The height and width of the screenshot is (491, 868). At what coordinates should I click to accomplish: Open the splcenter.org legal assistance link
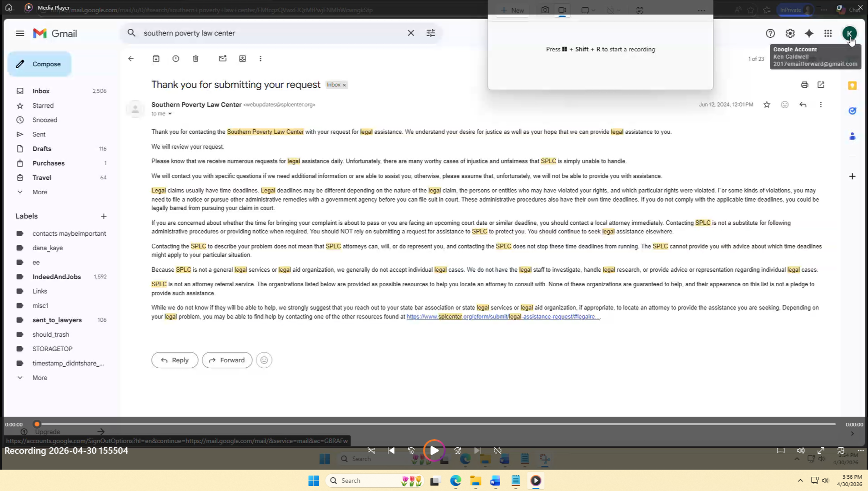click(x=503, y=317)
